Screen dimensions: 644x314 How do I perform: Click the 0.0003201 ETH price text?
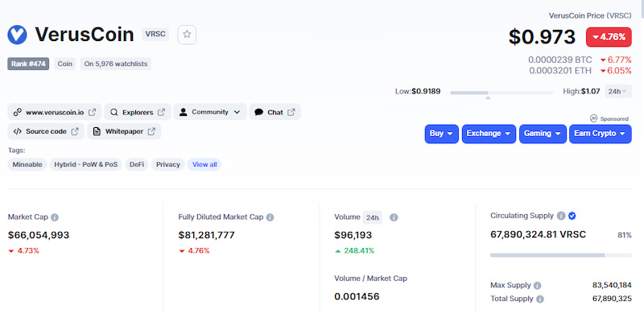click(560, 71)
